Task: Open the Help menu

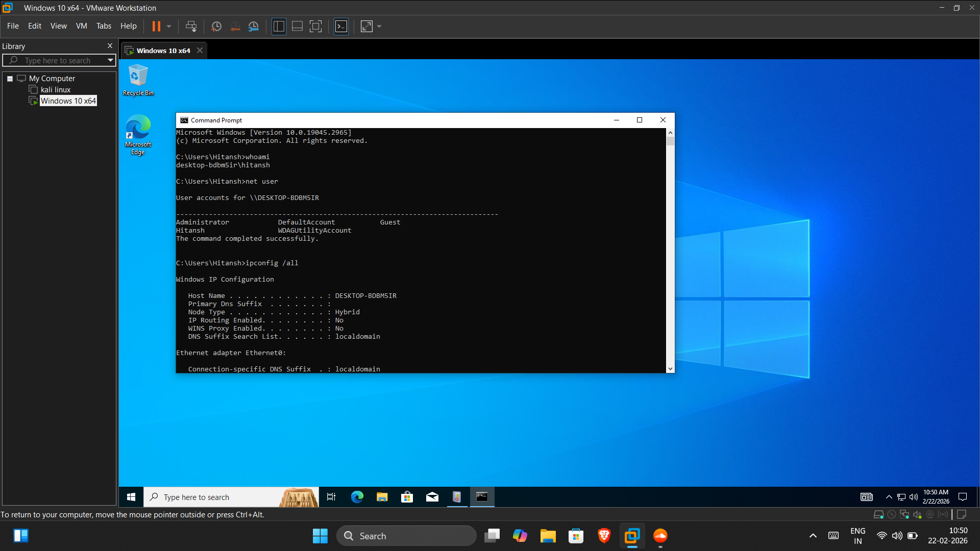Action: [x=128, y=26]
